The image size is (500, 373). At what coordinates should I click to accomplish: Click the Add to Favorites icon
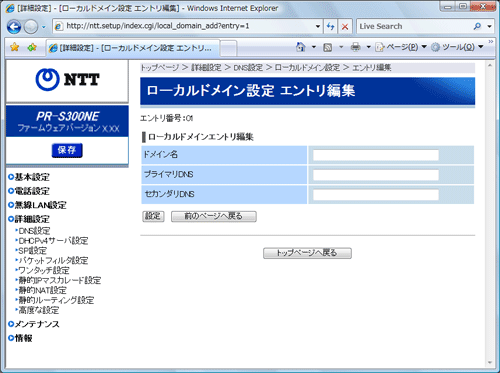point(32,47)
